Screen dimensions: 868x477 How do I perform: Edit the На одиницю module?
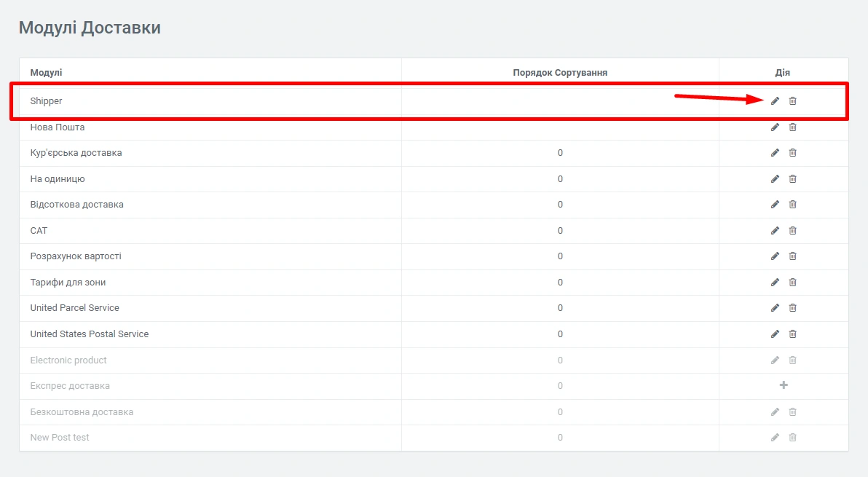[x=775, y=179]
